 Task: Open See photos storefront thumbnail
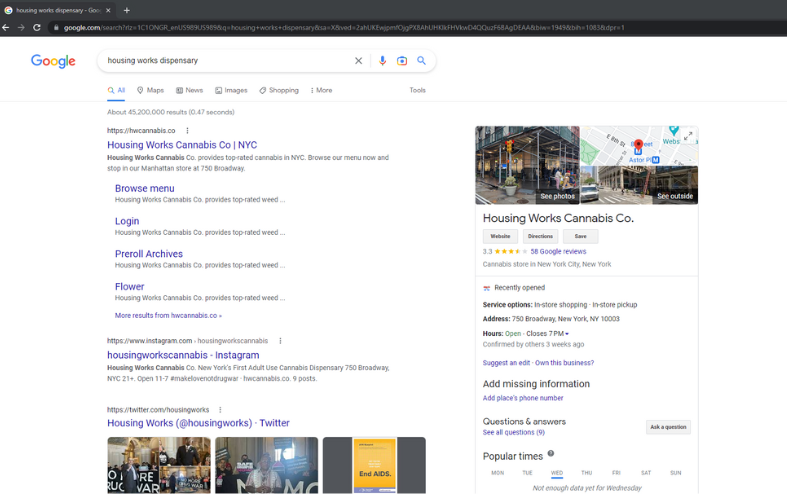tap(528, 165)
